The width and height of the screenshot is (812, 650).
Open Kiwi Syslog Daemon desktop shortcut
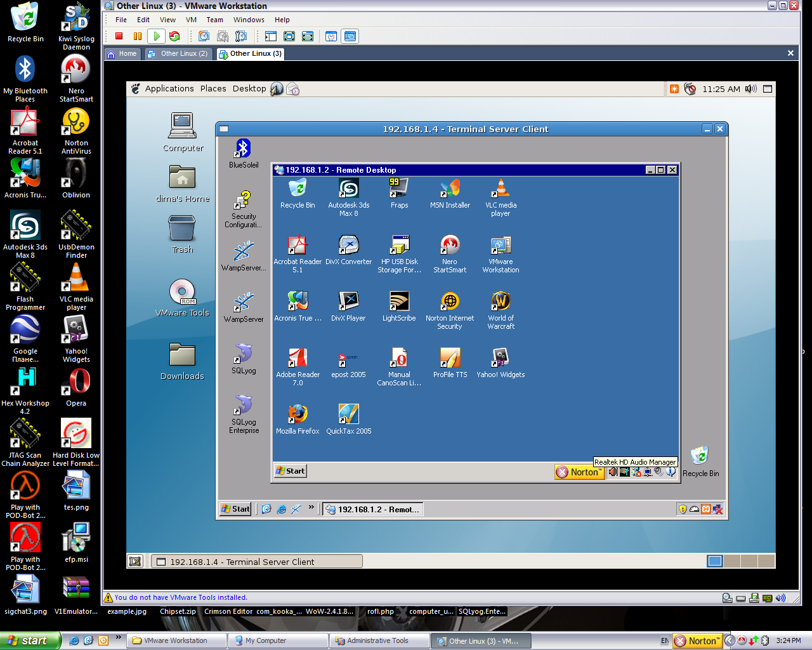[76, 26]
